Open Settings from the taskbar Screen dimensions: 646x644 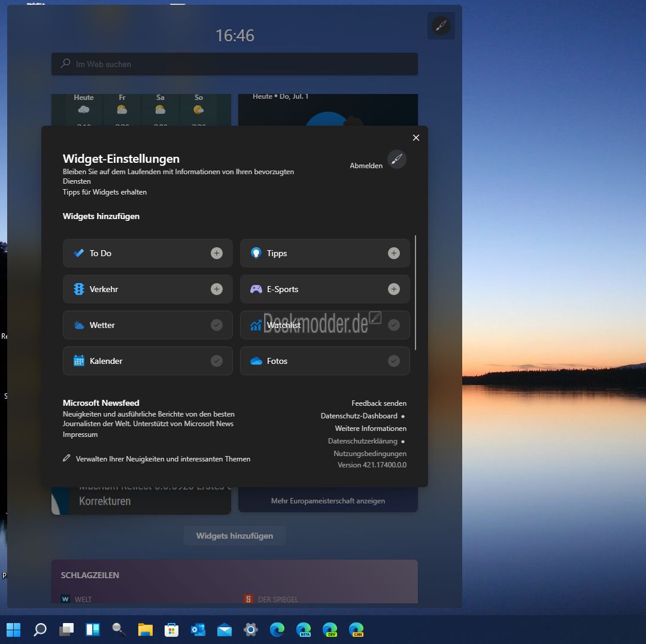(250, 630)
